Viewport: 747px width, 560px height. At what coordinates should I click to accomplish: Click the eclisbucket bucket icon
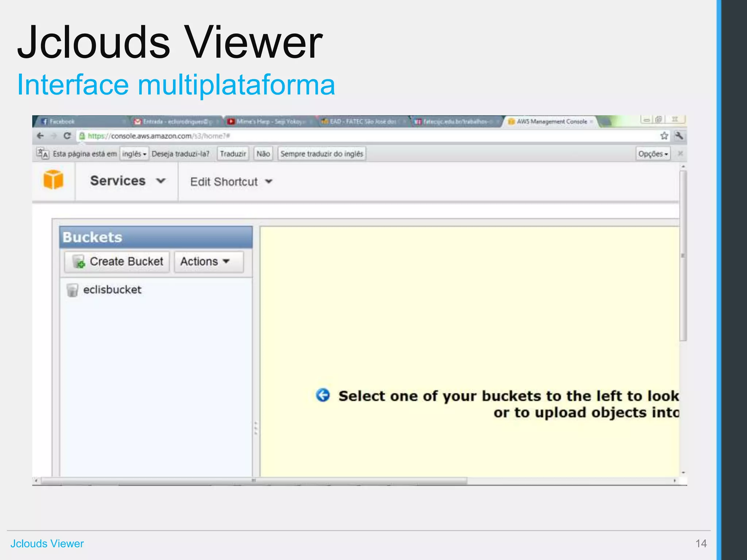(72, 290)
